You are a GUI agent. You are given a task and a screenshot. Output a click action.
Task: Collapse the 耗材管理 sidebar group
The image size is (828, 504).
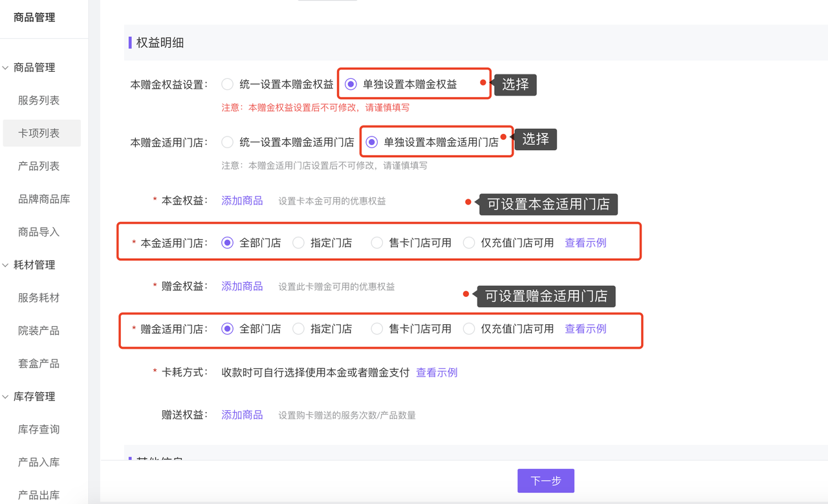pos(6,265)
